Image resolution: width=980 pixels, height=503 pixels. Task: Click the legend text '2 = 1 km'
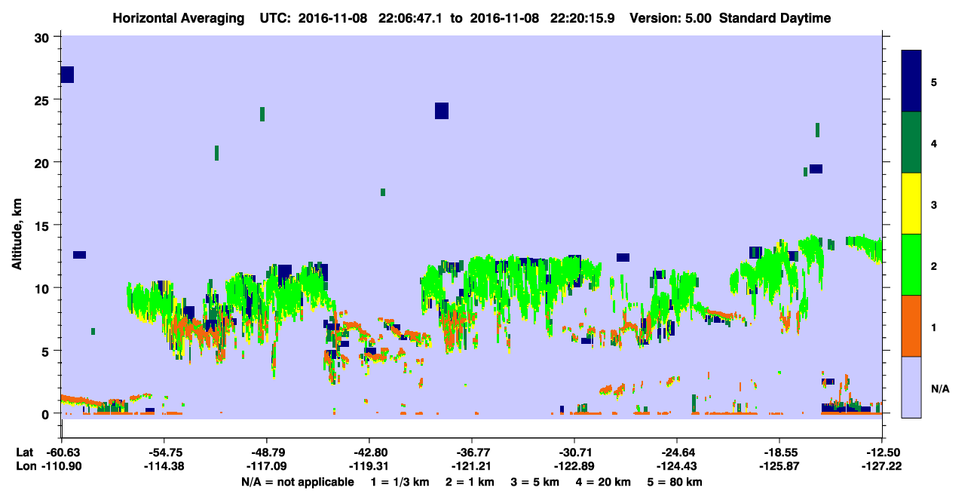pyautogui.click(x=468, y=482)
